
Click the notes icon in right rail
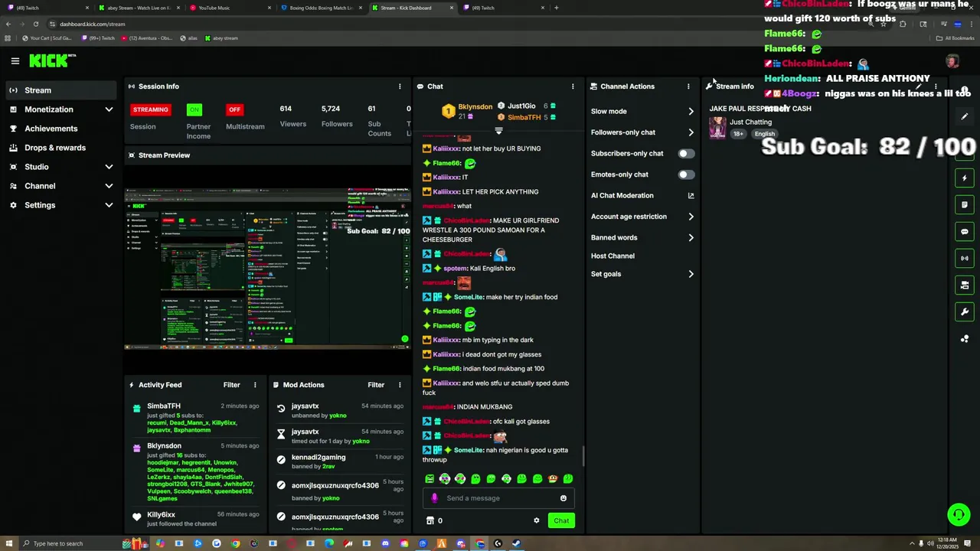pyautogui.click(x=965, y=204)
